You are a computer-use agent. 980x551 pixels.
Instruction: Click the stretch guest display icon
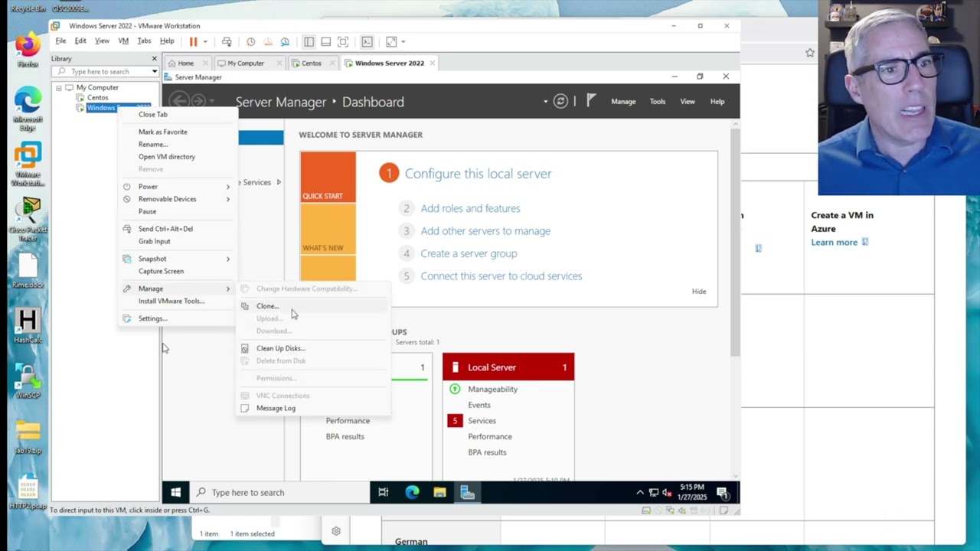tap(391, 41)
